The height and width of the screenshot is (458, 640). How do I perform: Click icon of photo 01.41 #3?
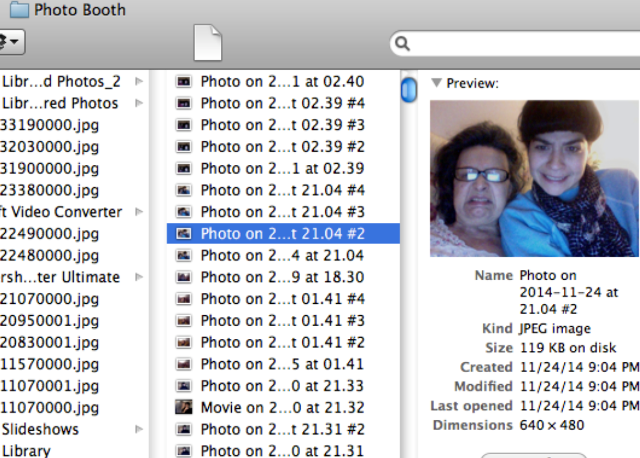click(184, 320)
